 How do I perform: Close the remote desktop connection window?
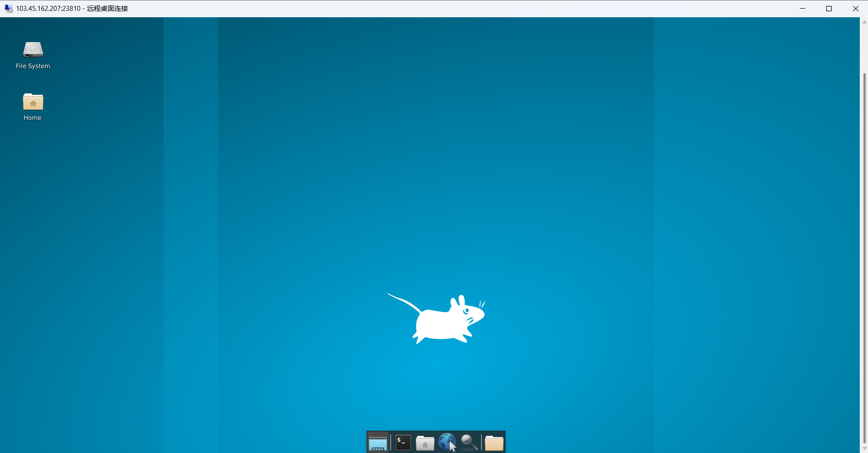(855, 9)
